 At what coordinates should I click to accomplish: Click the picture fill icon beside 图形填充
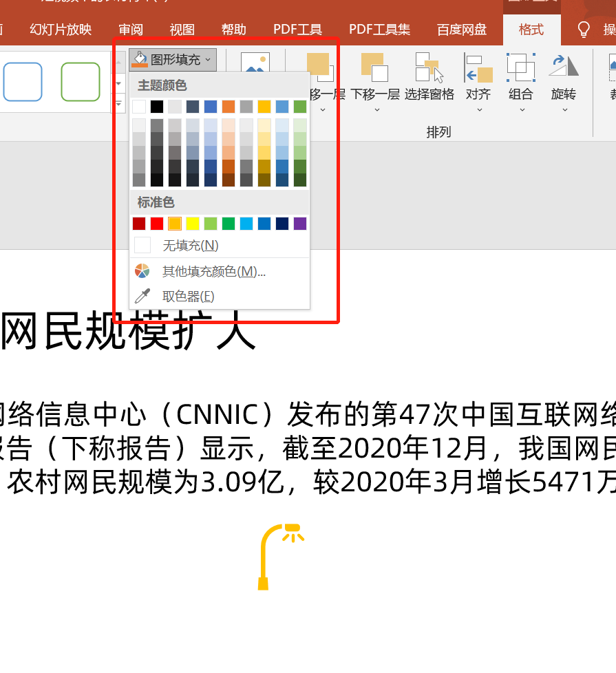tap(255, 61)
